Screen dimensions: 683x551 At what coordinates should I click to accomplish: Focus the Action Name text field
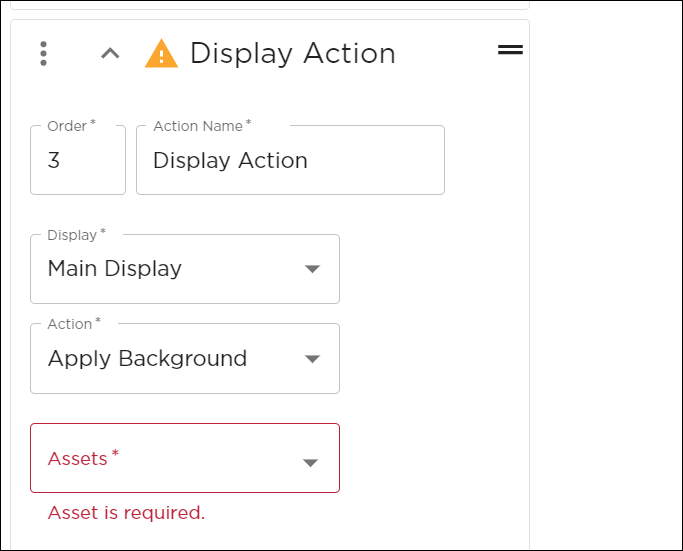click(291, 160)
